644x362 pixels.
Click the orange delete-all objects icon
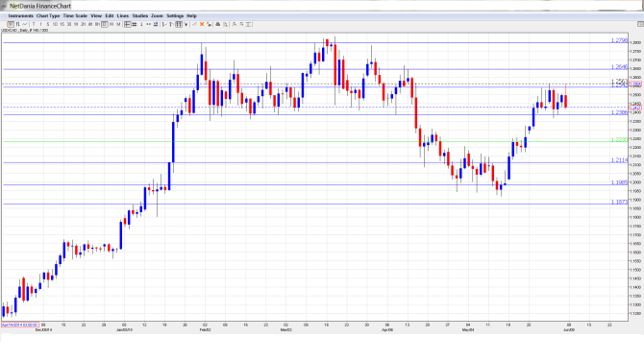pyautogui.click(x=209, y=25)
